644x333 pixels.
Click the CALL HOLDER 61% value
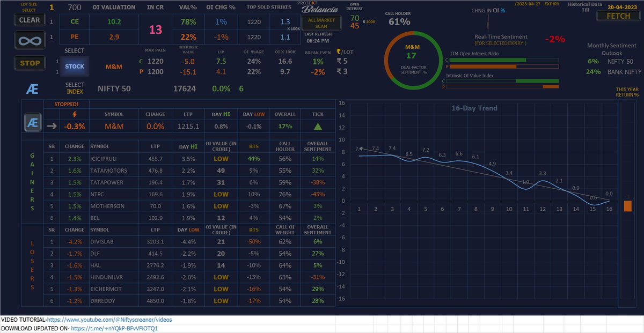pyautogui.click(x=399, y=21)
